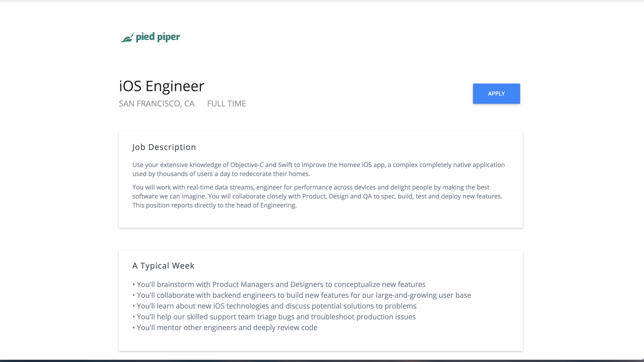644x362 pixels.
Task: Click the paragraph about Objective-C and Swift
Action: (318, 169)
